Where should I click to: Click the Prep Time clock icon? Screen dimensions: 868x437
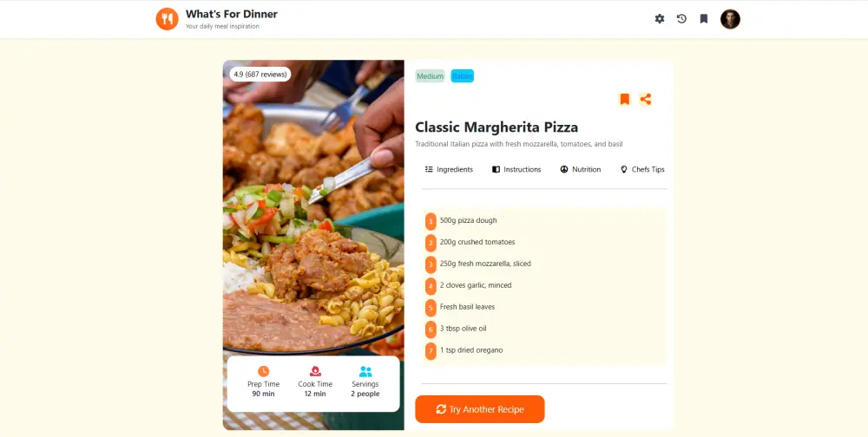click(264, 371)
